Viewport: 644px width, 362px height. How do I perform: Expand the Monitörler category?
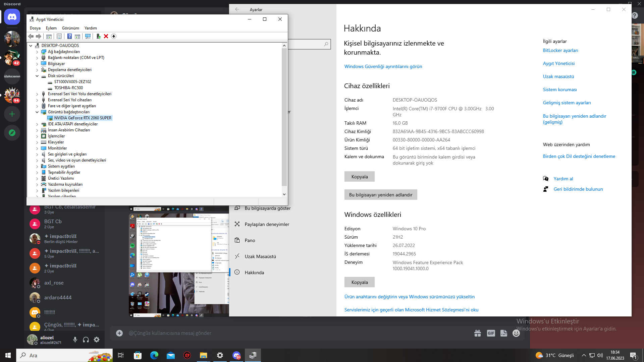click(37, 148)
